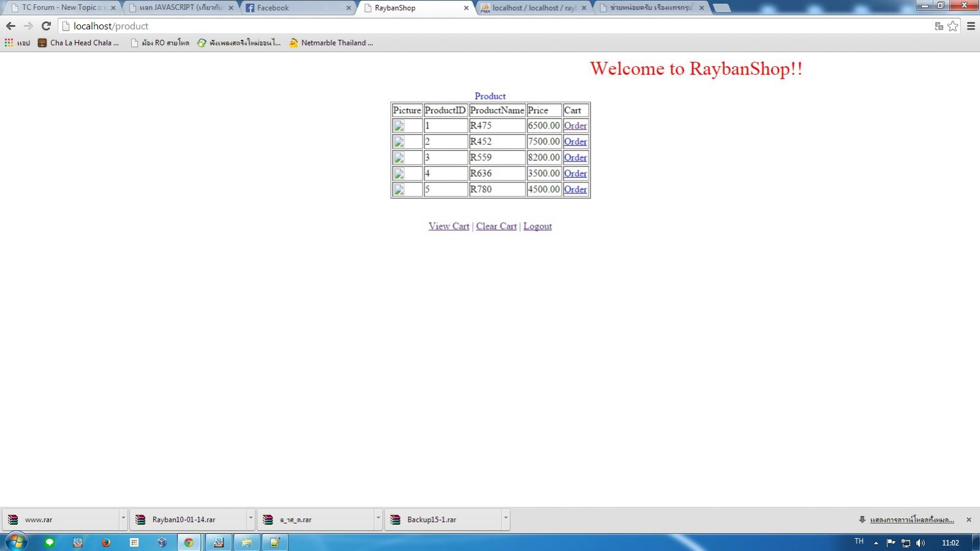Switch to the Chrome taskbar button
The height and width of the screenshot is (551, 980).
(x=189, y=542)
